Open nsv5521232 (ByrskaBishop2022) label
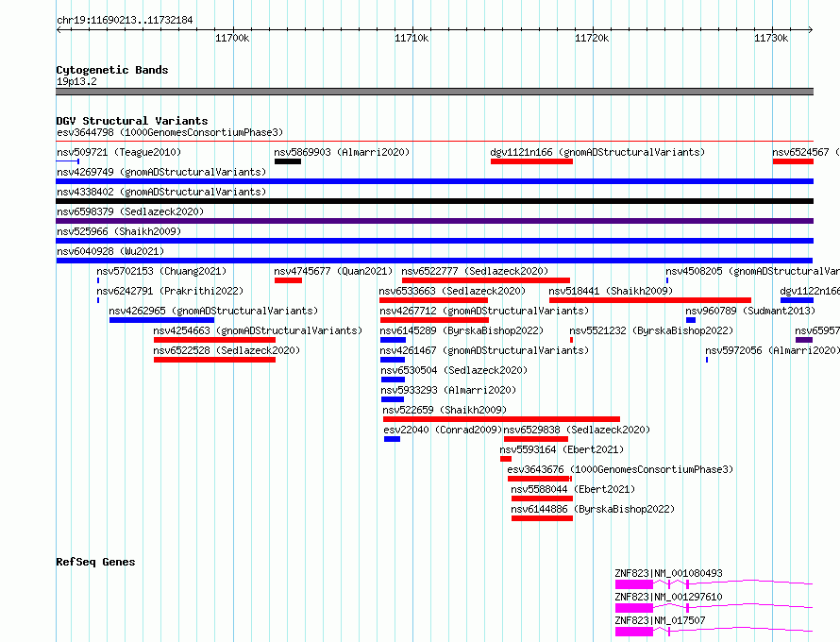The width and height of the screenshot is (840, 642). coord(651,330)
